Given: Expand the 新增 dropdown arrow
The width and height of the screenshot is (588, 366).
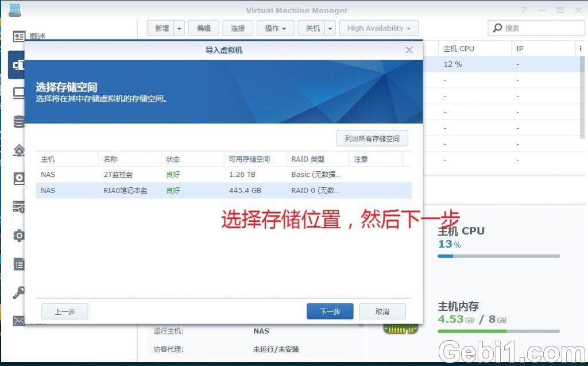Looking at the screenshot, I should click(x=178, y=28).
